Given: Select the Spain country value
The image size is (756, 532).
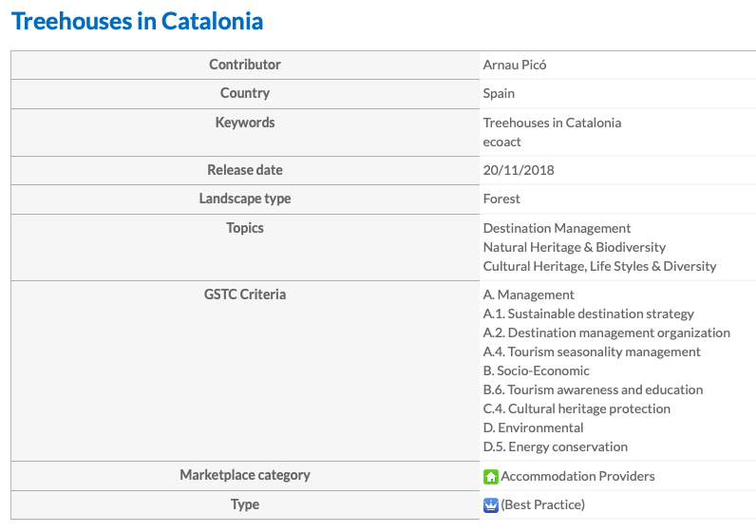Looking at the screenshot, I should coord(499,93).
